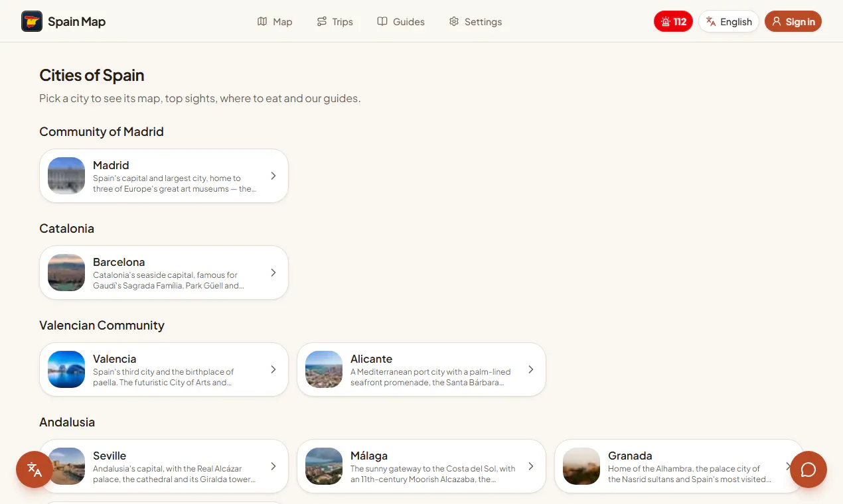843x504 pixels.
Task: Select the Málaga city thumbnail
Action: coord(324,466)
